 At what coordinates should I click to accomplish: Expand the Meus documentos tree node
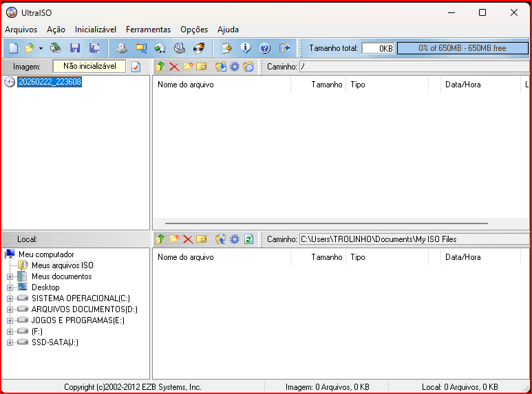10,276
